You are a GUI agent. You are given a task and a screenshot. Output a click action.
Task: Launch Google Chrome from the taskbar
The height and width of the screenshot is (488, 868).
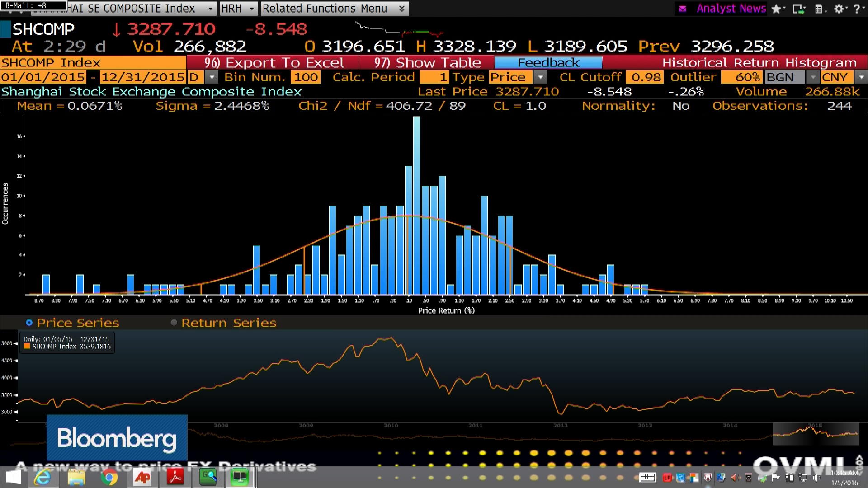(x=109, y=477)
